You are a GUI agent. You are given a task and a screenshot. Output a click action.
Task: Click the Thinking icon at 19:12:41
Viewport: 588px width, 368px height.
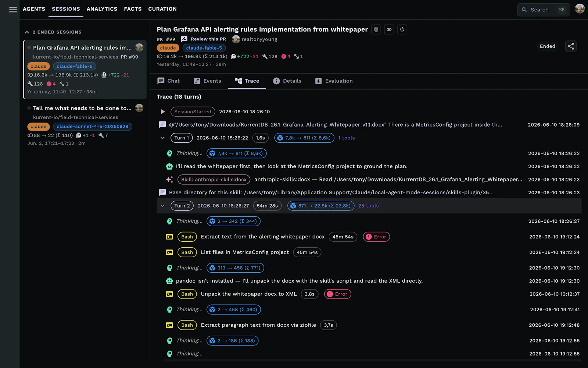coord(169,309)
